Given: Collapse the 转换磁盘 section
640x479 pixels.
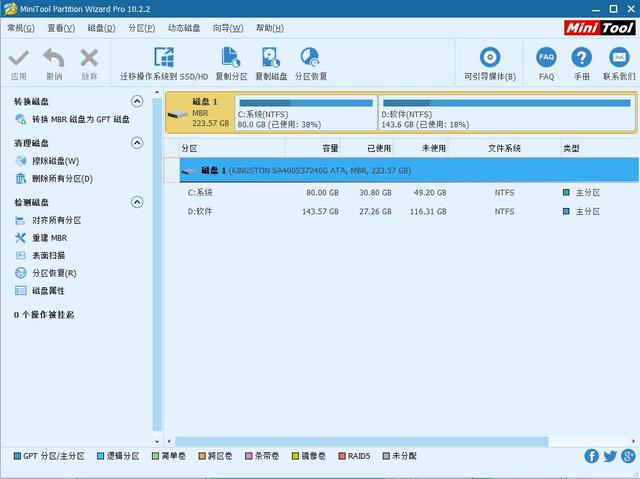Looking at the screenshot, I should pyautogui.click(x=138, y=102).
